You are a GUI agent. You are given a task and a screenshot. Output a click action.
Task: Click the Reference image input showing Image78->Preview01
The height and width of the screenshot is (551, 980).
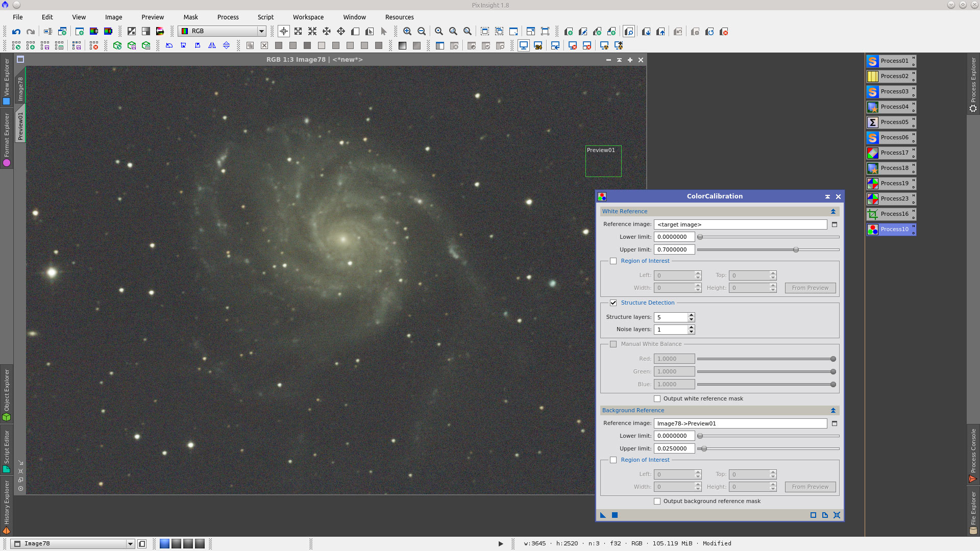740,423
